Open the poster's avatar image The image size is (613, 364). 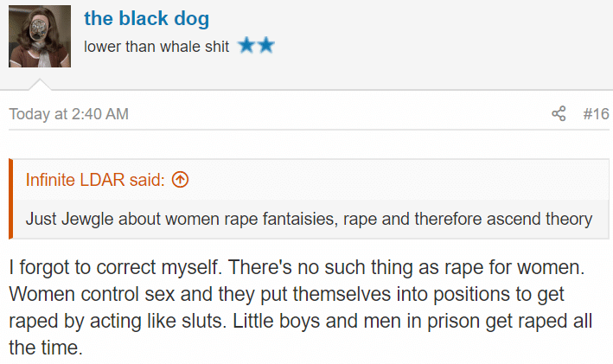40,36
